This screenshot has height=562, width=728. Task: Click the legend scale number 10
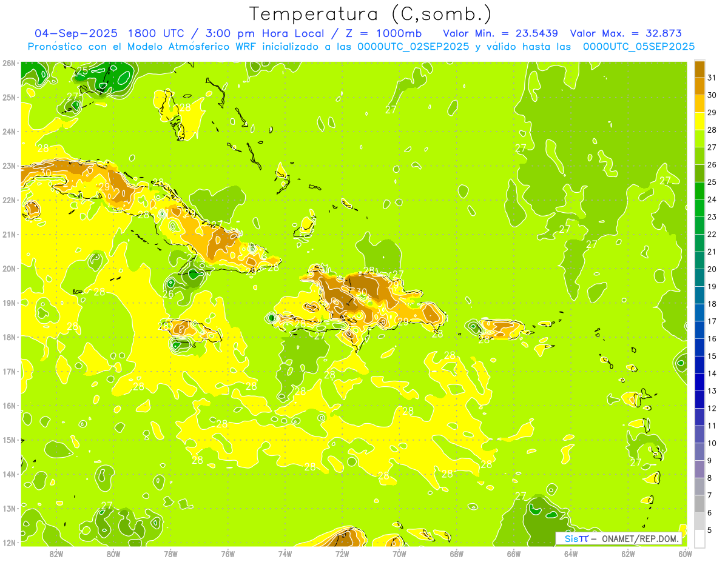pos(712,443)
